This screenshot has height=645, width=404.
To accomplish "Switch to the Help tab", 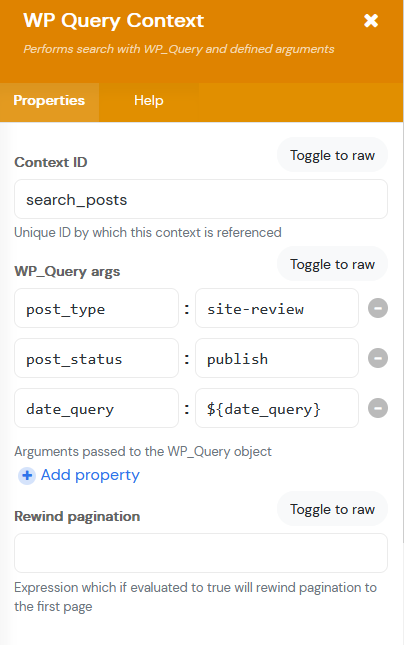I will point(149,100).
